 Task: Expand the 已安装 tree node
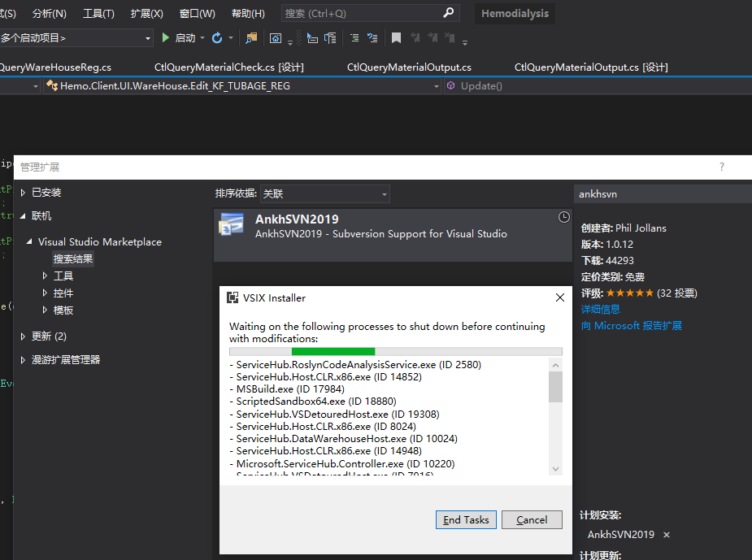[x=23, y=193]
